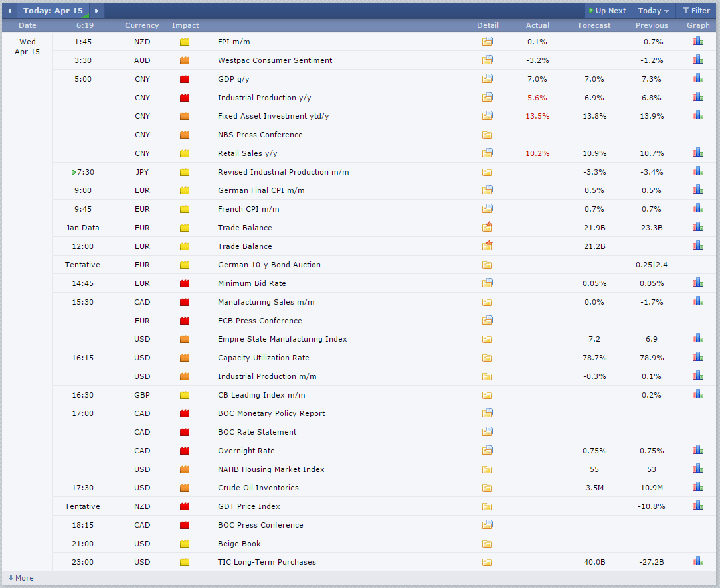Open detail for BOC Monetary Policy Report
Image resolution: width=720 pixels, height=588 pixels.
(x=487, y=413)
